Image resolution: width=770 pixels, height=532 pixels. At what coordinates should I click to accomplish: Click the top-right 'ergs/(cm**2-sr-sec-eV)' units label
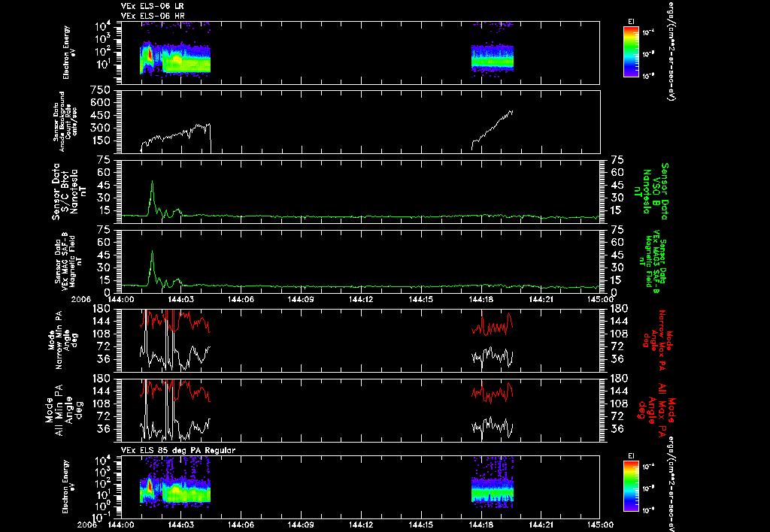(x=670, y=51)
